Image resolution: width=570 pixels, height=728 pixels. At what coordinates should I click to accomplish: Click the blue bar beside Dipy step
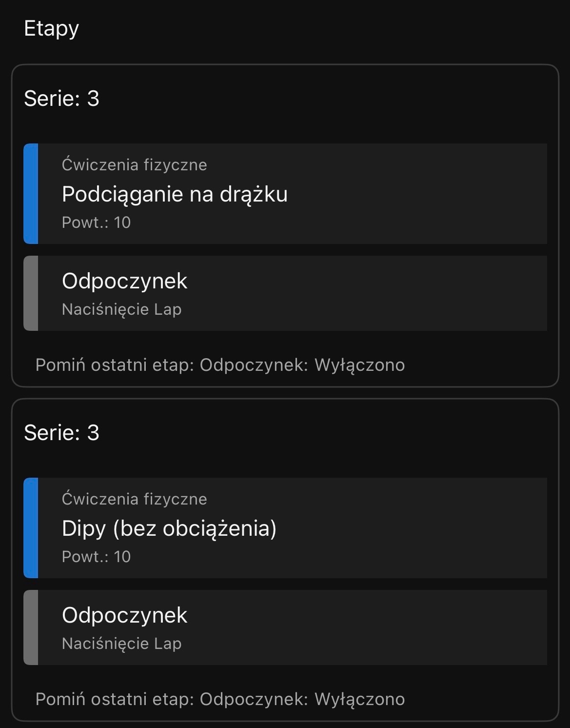(31, 528)
